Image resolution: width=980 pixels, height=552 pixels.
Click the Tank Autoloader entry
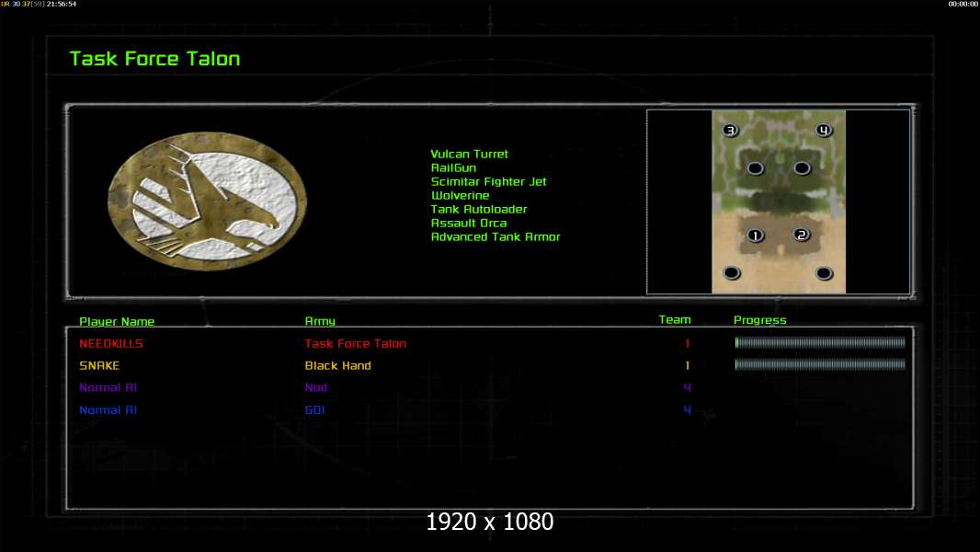click(479, 209)
